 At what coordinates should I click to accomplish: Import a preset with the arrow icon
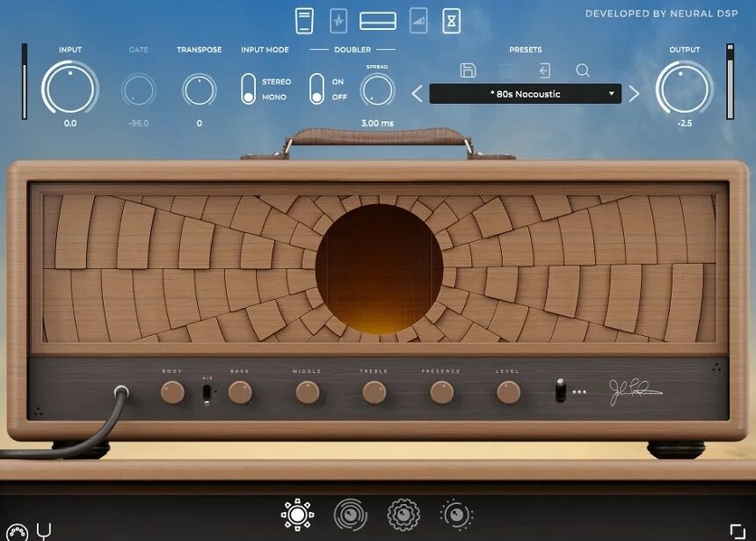point(544,71)
